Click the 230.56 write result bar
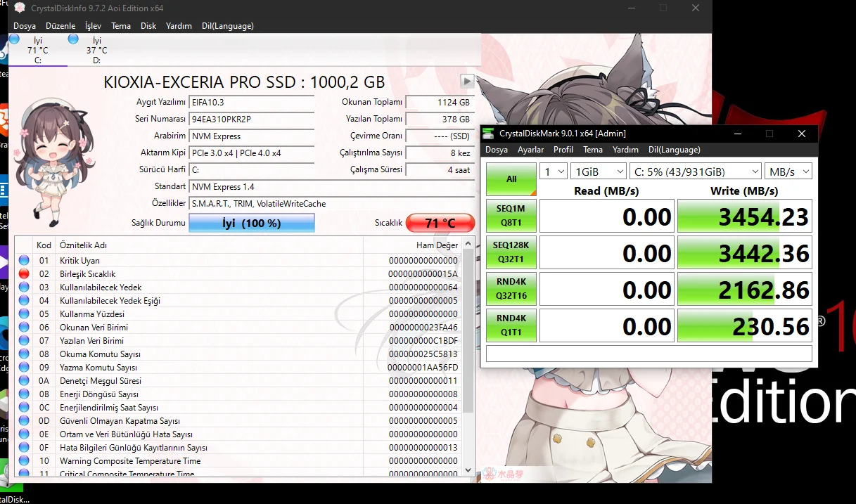Viewport: 856px width, 504px height. (x=745, y=325)
